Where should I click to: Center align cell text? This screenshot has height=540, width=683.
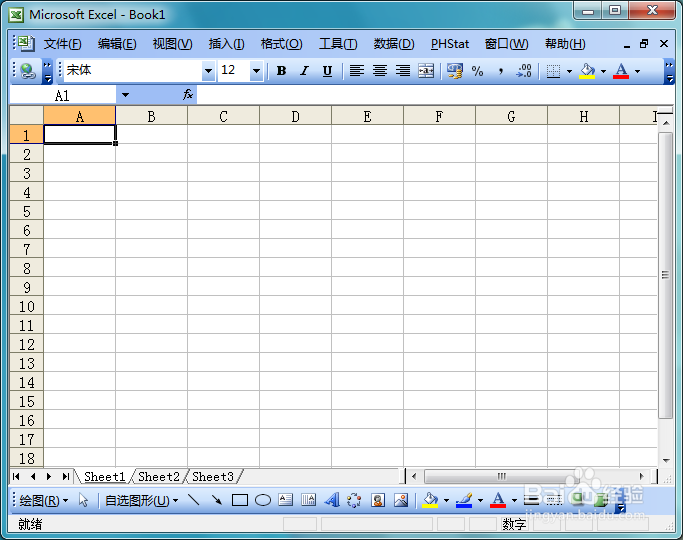[380, 71]
